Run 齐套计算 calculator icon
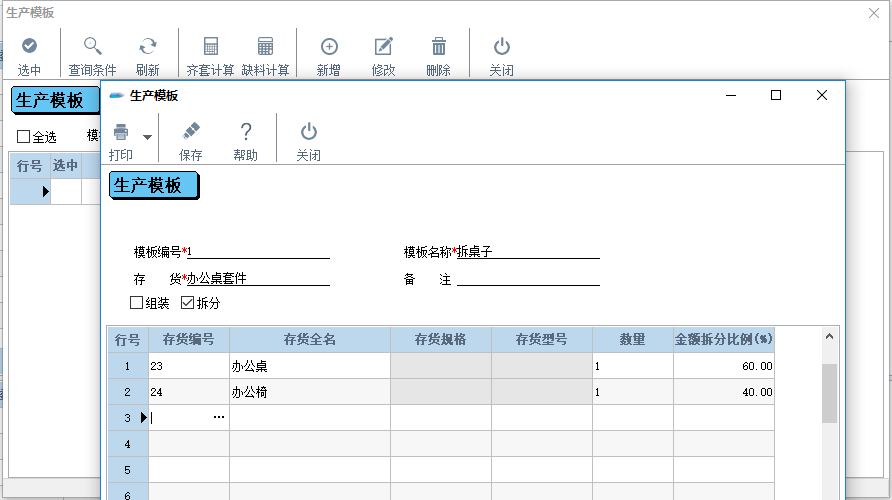 point(210,46)
